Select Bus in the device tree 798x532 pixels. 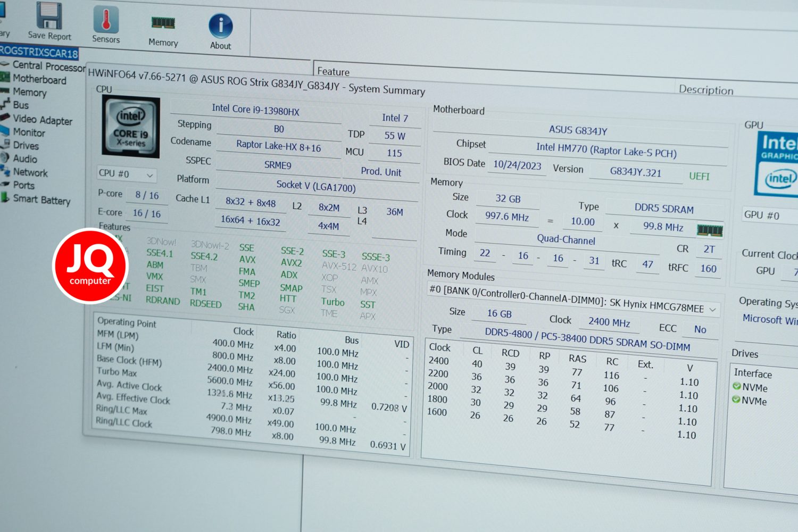(21, 105)
